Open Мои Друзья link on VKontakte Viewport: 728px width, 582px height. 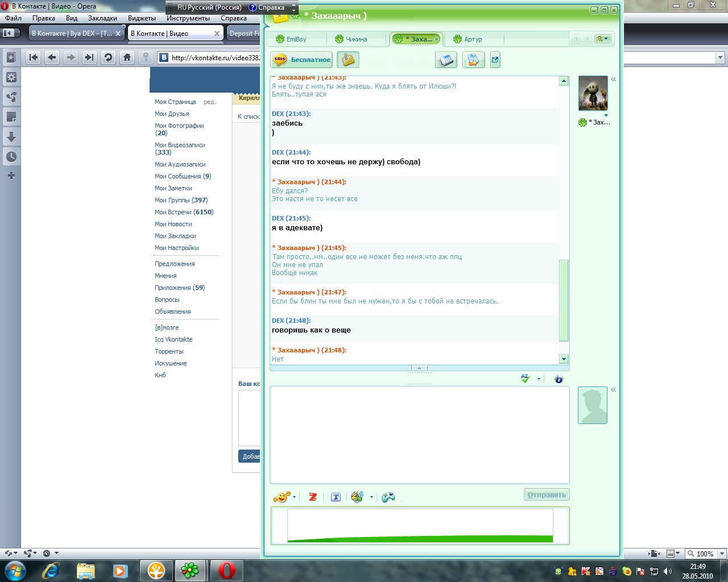tap(172, 114)
